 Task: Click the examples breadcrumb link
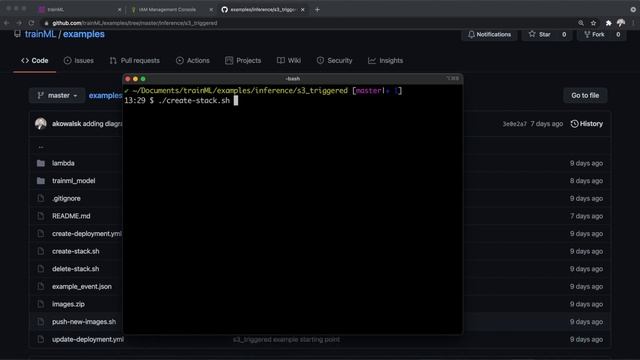[x=105, y=96]
